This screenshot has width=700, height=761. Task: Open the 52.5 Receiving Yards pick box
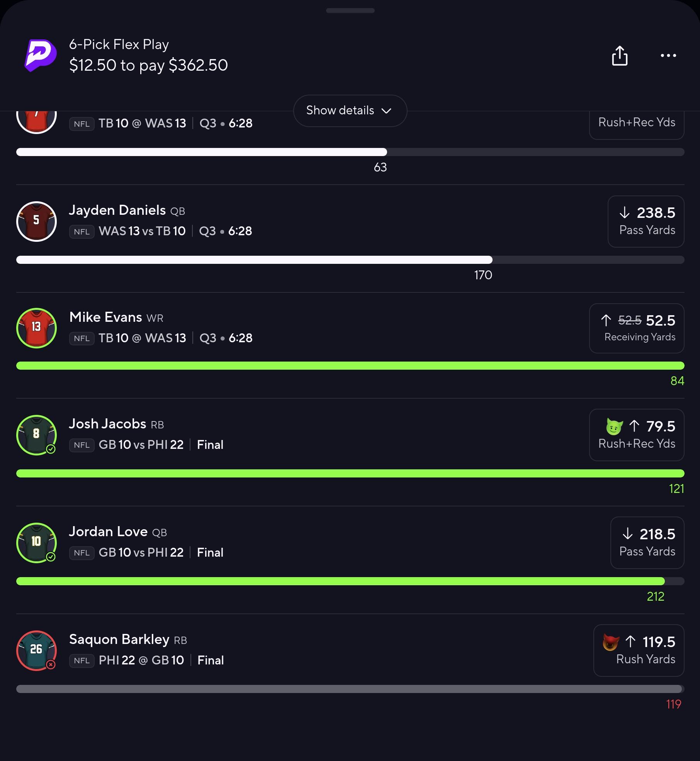coord(637,328)
